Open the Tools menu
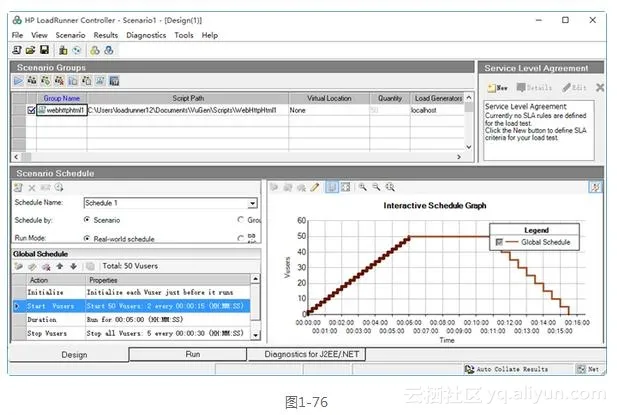The image size is (617, 415). [x=184, y=35]
